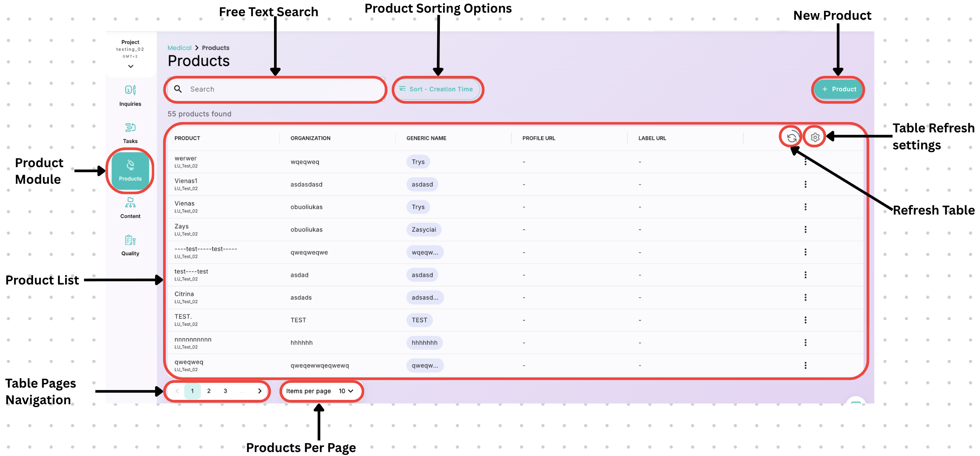Screen dimensions: 980x456
Task: Click the search magnifier icon
Action: point(178,89)
